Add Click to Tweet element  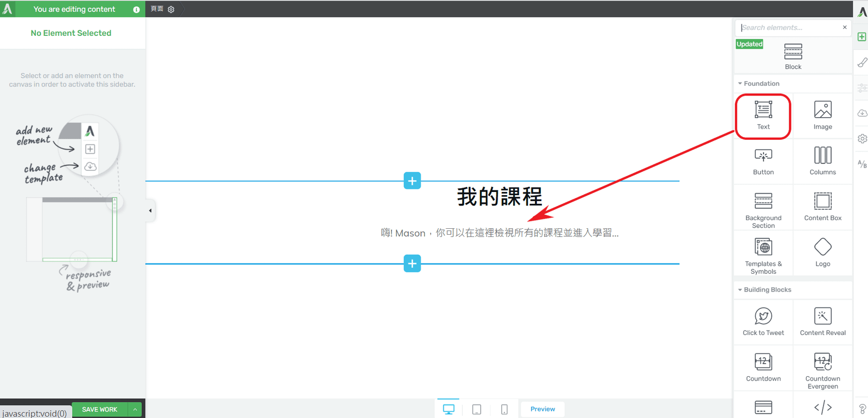click(x=763, y=323)
